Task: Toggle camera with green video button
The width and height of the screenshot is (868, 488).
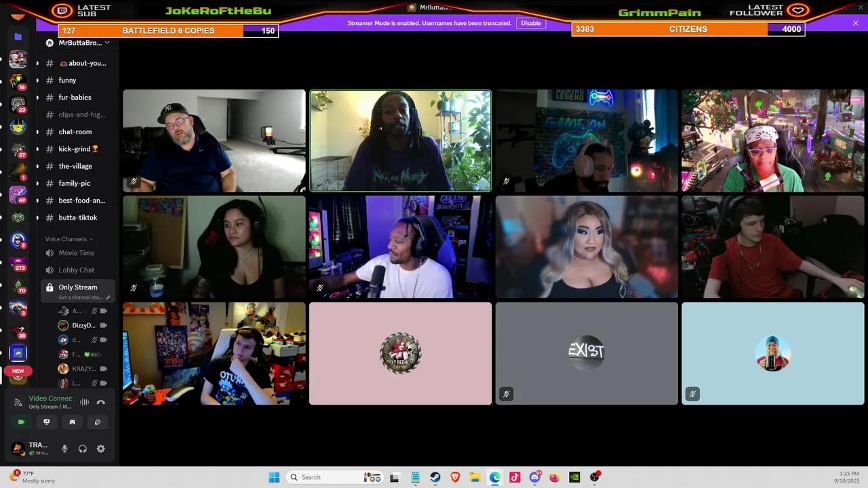Action: [x=21, y=422]
